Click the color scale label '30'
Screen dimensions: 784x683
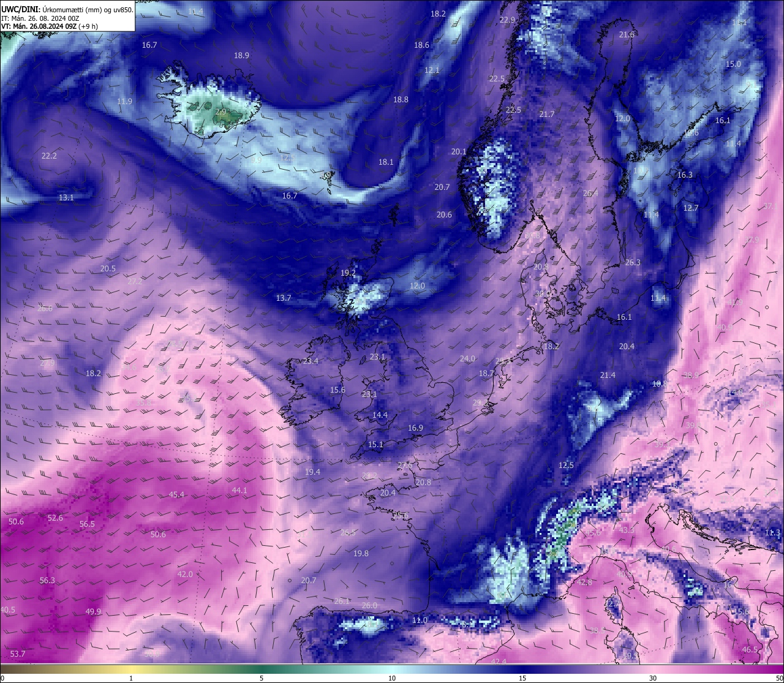653,678
